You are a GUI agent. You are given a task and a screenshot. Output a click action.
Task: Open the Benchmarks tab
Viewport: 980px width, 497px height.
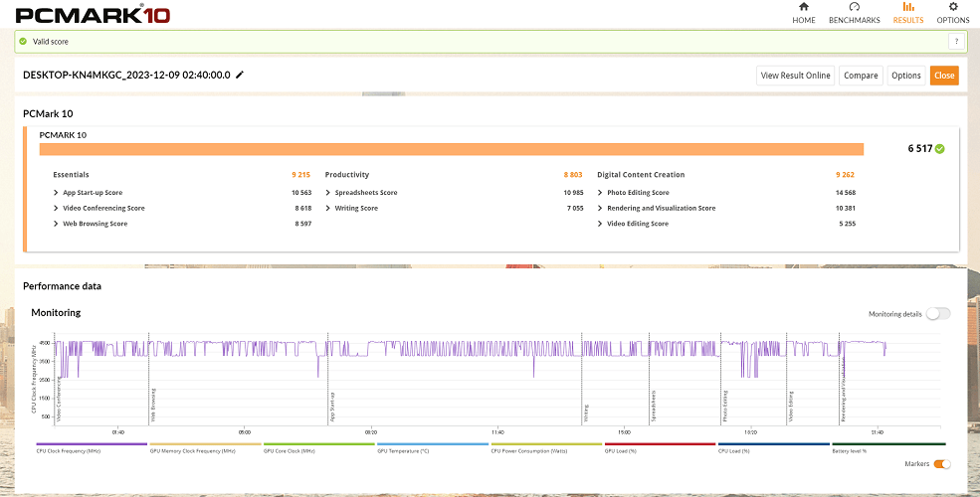pyautogui.click(x=854, y=13)
